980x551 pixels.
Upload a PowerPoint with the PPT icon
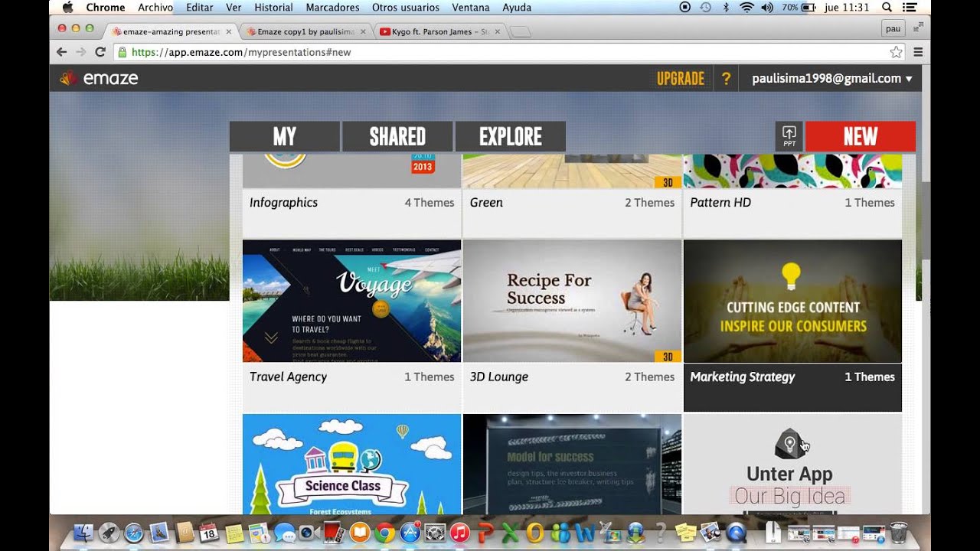click(x=789, y=136)
